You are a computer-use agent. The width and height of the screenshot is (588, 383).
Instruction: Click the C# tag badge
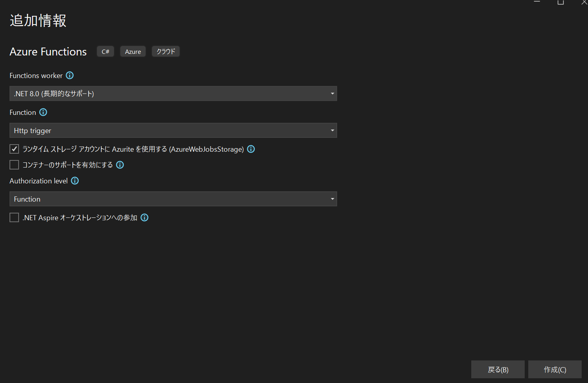coord(105,51)
